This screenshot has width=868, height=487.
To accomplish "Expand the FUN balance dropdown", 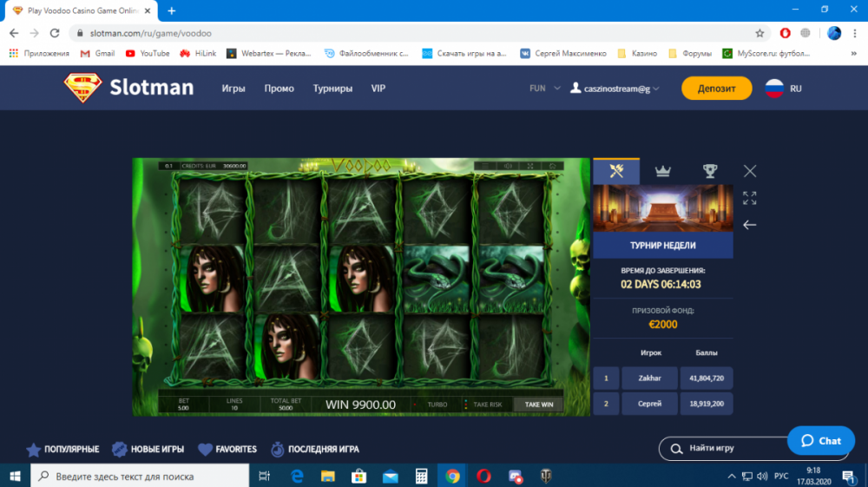I will pyautogui.click(x=545, y=89).
